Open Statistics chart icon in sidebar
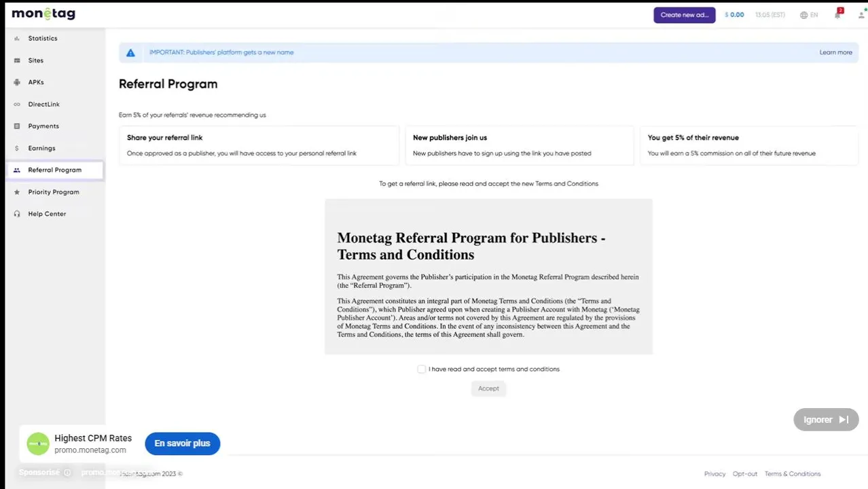 (17, 39)
